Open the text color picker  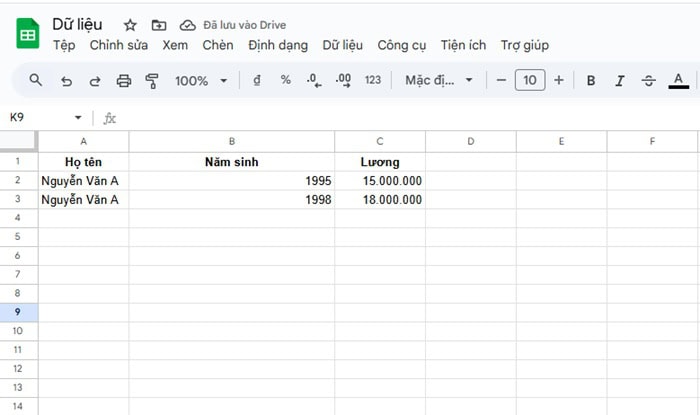(x=679, y=80)
